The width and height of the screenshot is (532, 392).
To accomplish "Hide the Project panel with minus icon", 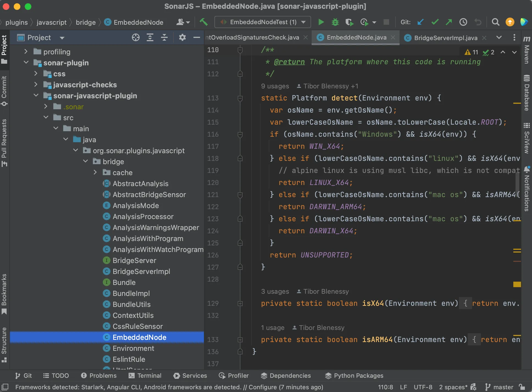I will 196,37.
